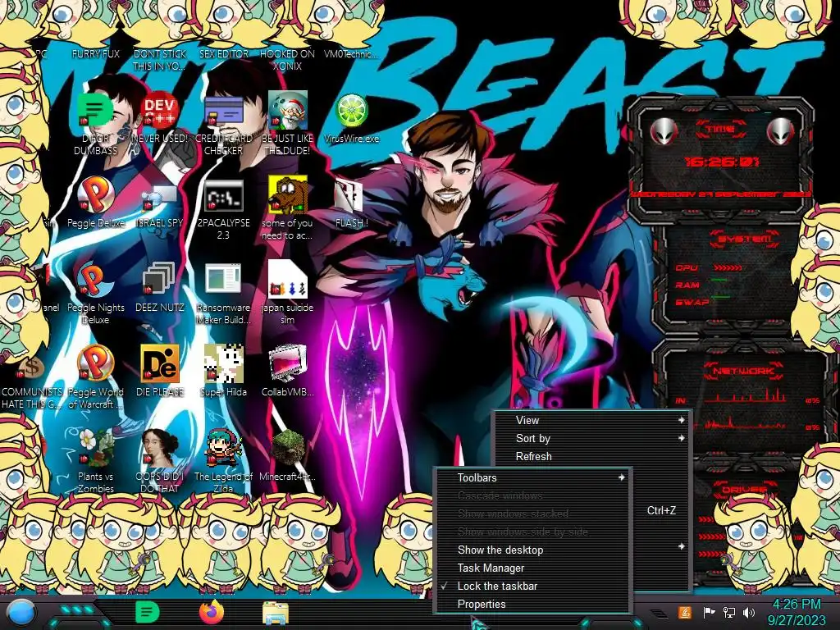Show hidden tray icons arrow
840x630 pixels.
click(x=657, y=613)
